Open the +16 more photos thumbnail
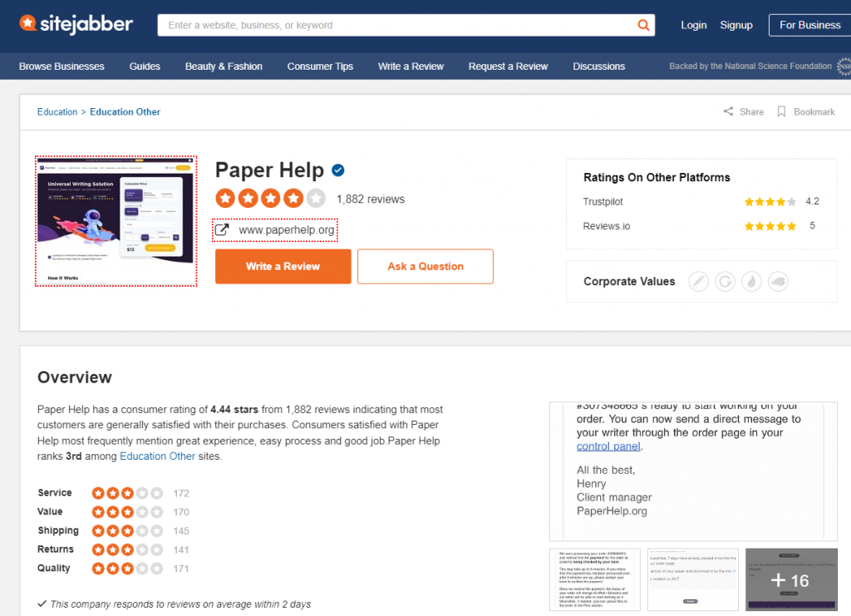This screenshot has height=616, width=851. click(791, 579)
